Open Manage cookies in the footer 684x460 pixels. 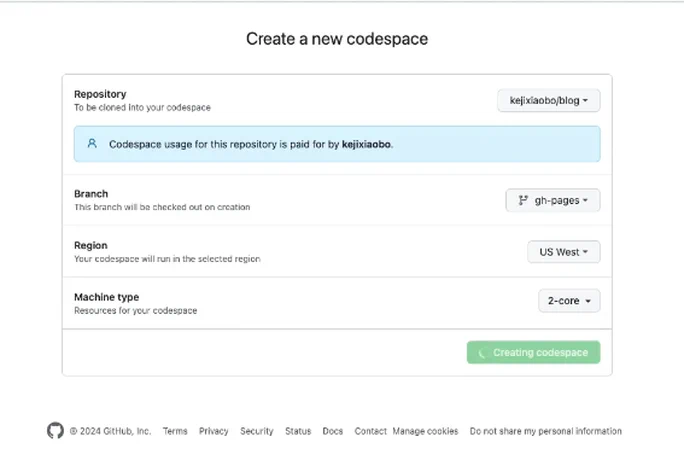pos(425,432)
